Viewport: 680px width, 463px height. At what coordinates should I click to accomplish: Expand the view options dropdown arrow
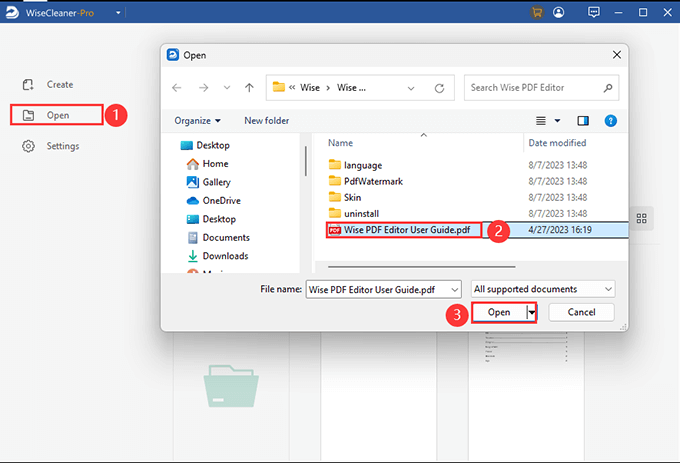(x=557, y=121)
